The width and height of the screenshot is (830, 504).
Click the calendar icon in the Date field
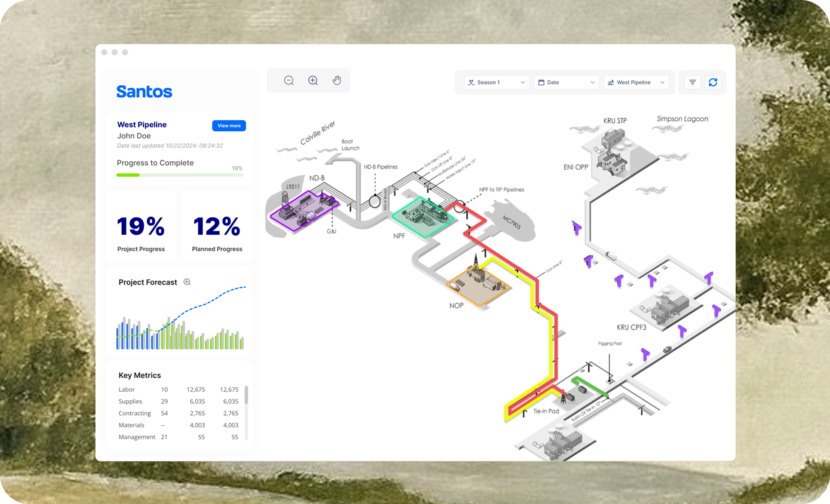[541, 82]
